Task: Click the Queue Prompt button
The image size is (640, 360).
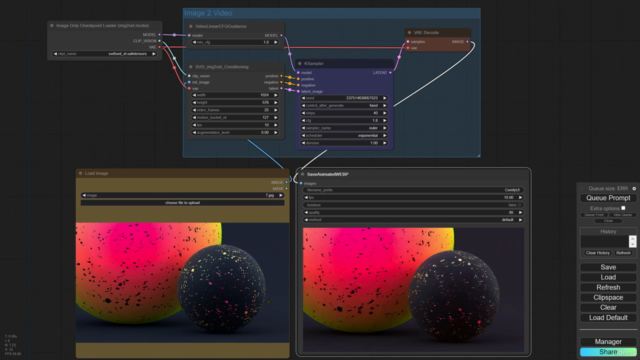Action: pos(608,198)
